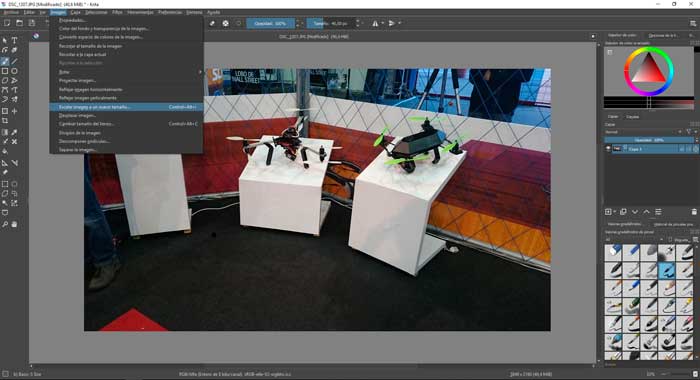The height and width of the screenshot is (380, 700).
Task: Select the Gradient tool
Action: tap(5, 132)
